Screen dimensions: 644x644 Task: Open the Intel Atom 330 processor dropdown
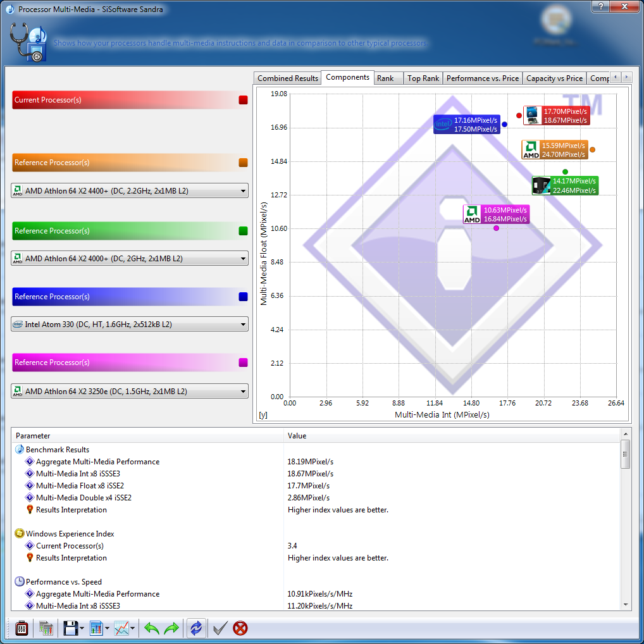coord(130,324)
